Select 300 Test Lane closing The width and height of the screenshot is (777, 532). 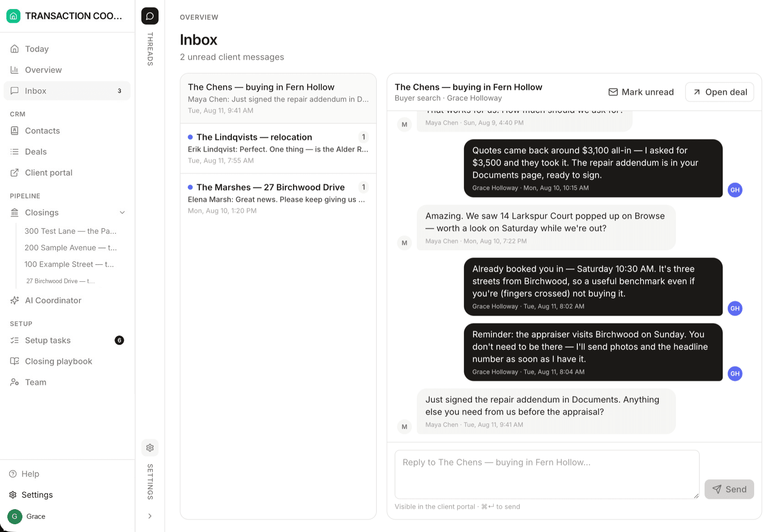click(71, 231)
